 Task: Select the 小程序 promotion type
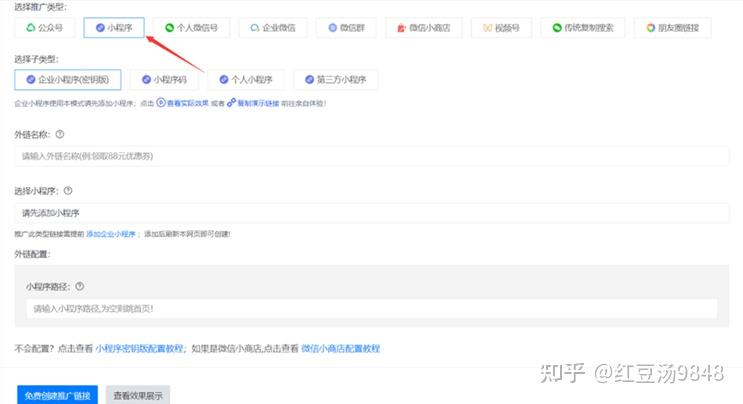coord(114,28)
